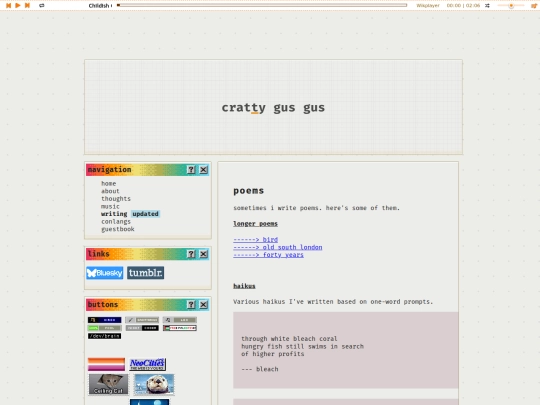This screenshot has width=540, height=405.
Task: Open the forty years poem link
Action: tap(268, 255)
